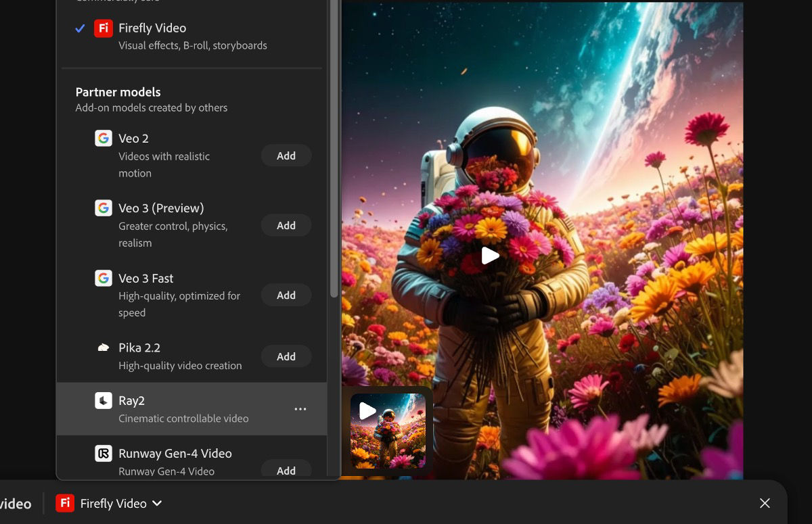The image size is (812, 524).
Task: Add the Veo 2 partner model
Action: tap(286, 156)
